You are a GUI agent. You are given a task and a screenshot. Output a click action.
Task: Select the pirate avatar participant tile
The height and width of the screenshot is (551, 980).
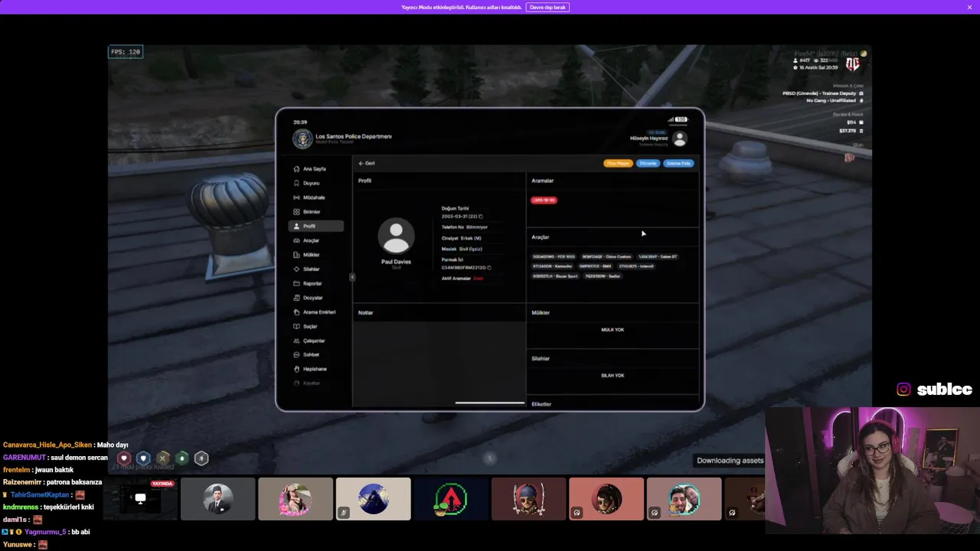click(x=529, y=499)
